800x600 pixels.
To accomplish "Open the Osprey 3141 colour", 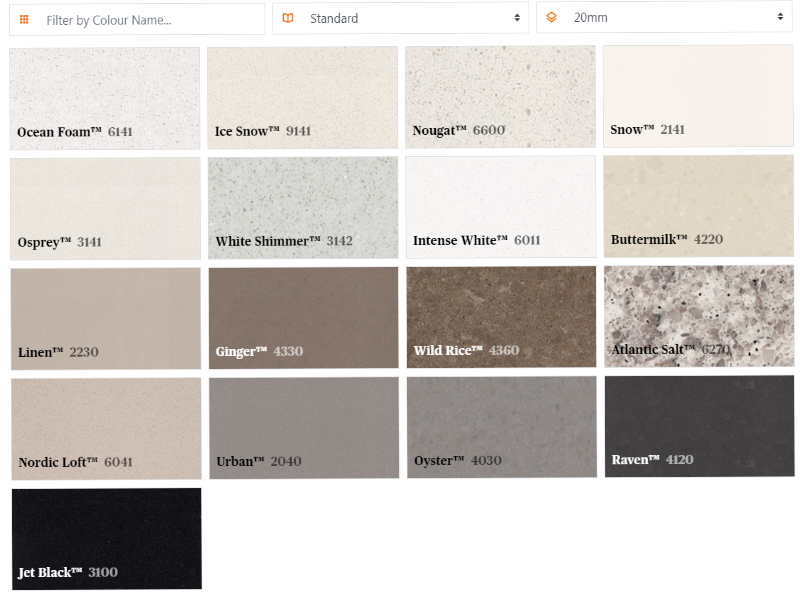I will [x=104, y=206].
